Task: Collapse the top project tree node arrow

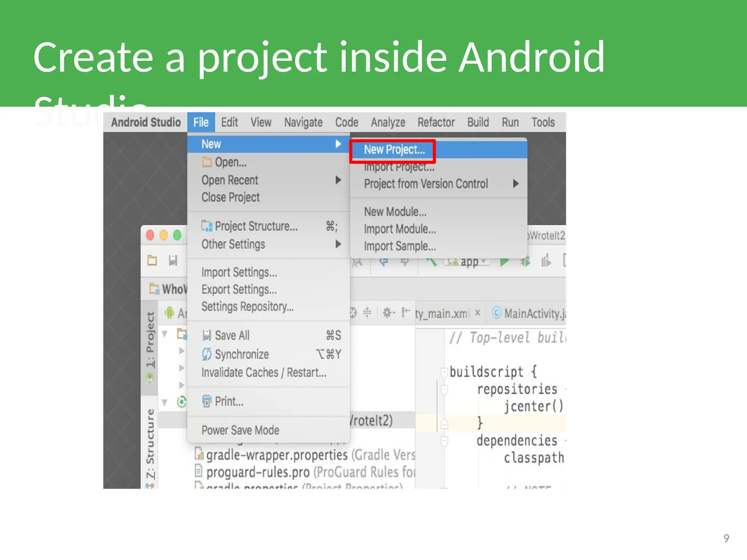Action: click(165, 334)
